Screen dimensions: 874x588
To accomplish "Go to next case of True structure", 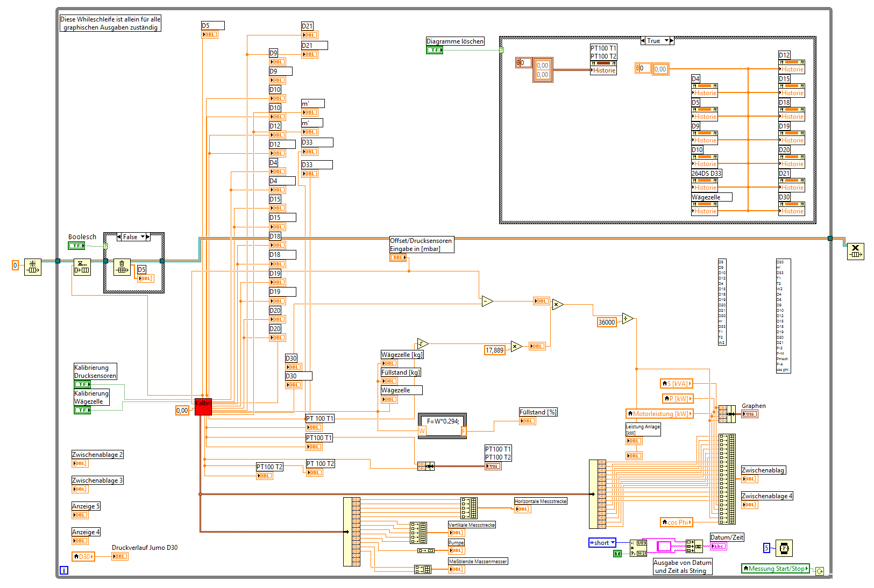I will (x=672, y=41).
